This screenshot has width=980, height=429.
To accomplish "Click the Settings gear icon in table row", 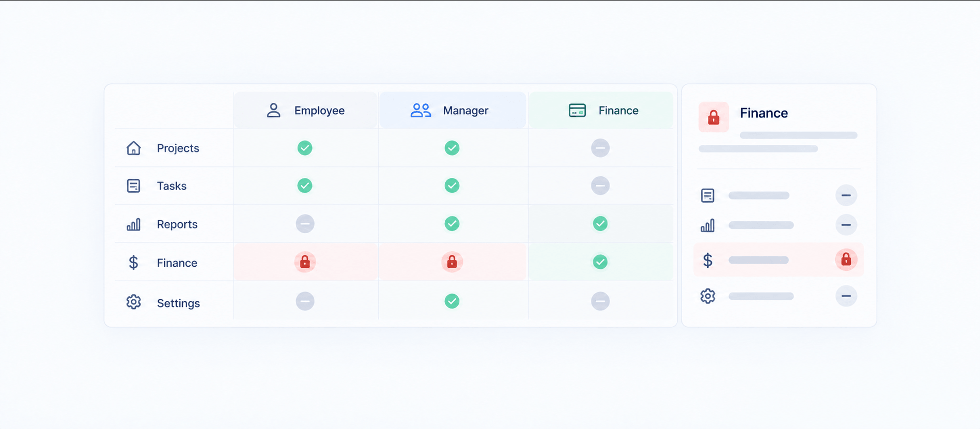I will (133, 302).
